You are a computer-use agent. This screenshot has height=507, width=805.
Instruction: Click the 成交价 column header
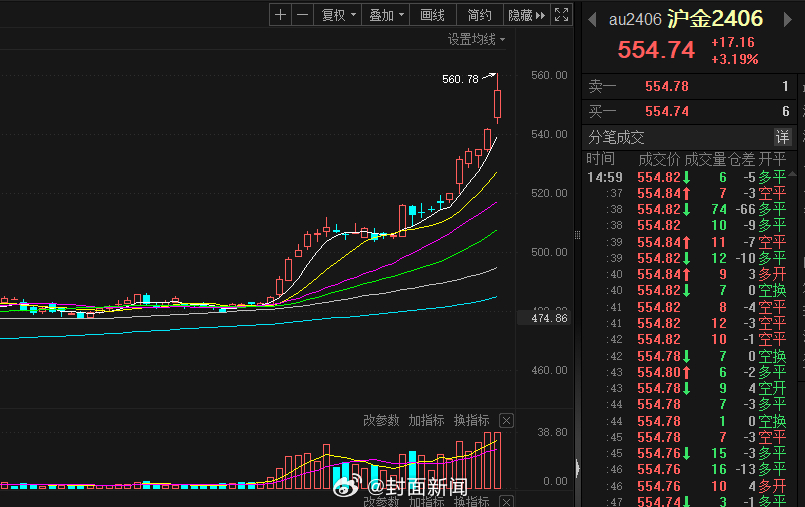click(x=659, y=159)
